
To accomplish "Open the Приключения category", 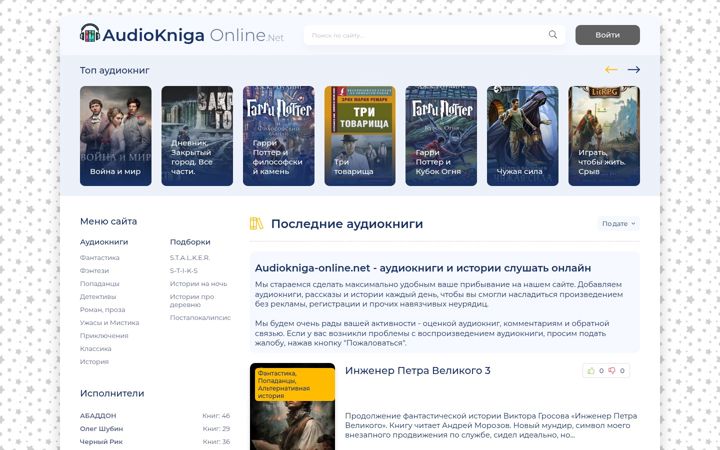I will click(104, 336).
